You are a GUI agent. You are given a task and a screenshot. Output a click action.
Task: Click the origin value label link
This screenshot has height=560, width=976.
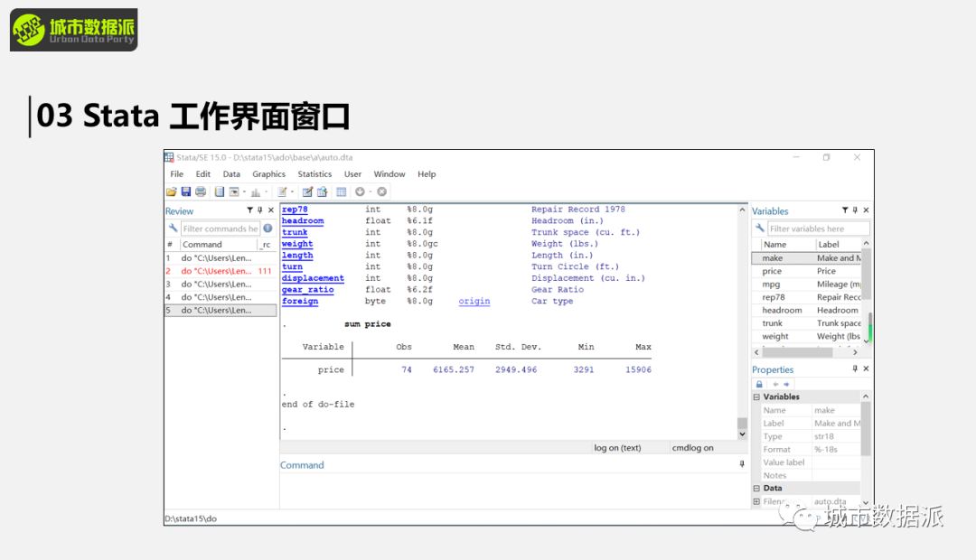[474, 301]
